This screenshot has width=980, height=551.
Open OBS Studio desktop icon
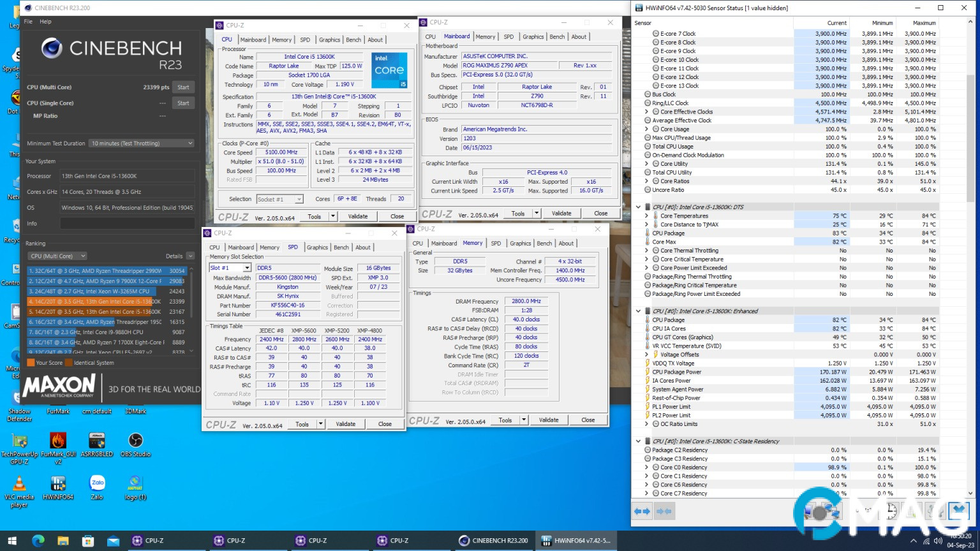pos(135,441)
